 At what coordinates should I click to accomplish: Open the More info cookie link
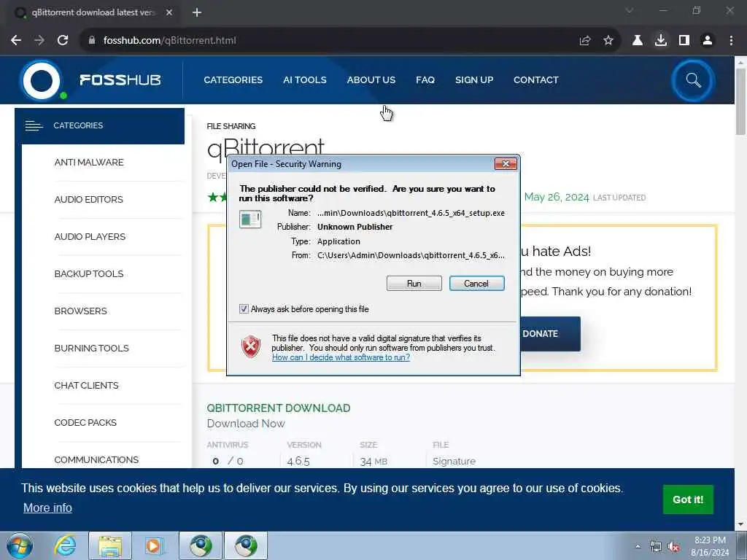(47, 508)
